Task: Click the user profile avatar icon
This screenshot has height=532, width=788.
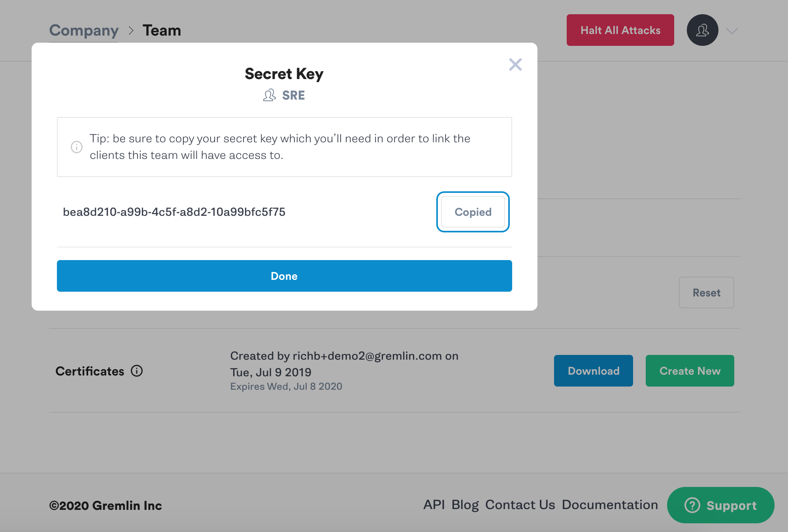Action: point(702,30)
